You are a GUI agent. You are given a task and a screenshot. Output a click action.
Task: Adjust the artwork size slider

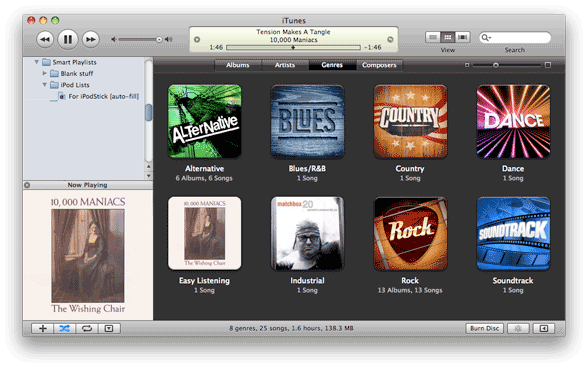(496, 65)
